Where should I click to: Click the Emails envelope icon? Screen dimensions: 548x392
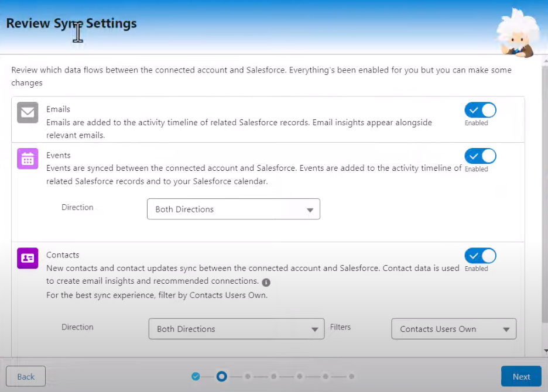[28, 112]
